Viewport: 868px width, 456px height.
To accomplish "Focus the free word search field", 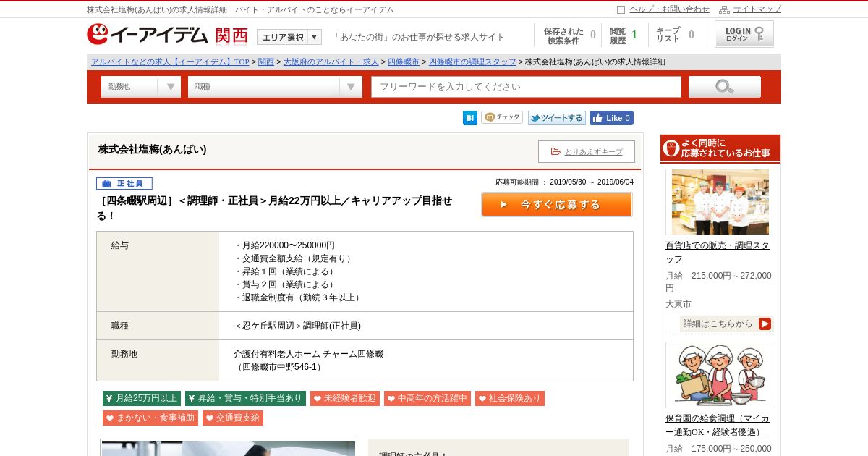I will 527,87.
